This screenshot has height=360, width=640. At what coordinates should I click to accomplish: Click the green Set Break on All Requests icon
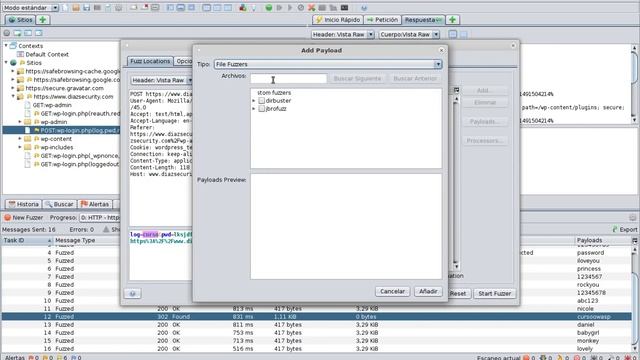(x=269, y=8)
